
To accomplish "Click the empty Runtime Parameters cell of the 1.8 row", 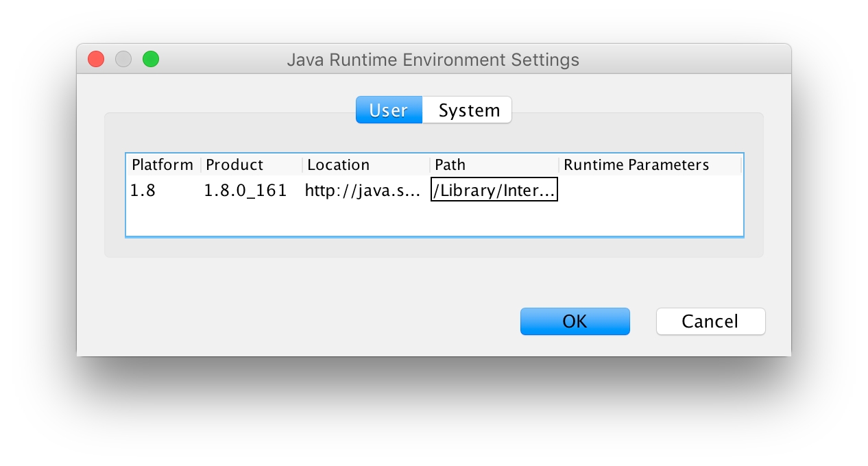I will click(x=650, y=190).
